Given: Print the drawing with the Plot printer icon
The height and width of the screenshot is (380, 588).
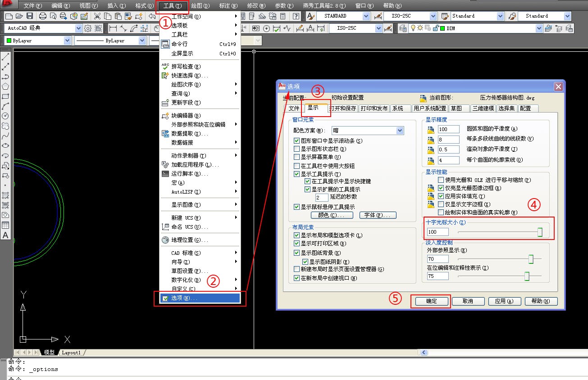Looking at the screenshot, I should [x=43, y=16].
